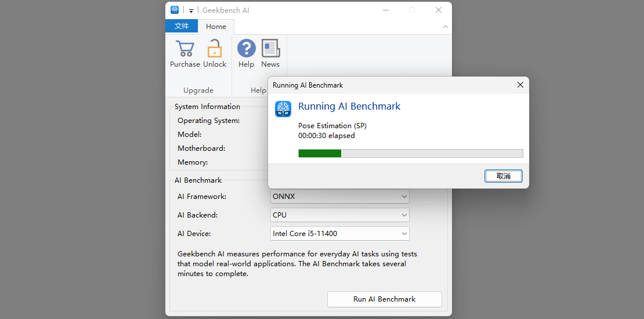This screenshot has height=319, width=644.
Task: Close the Running AI Benchmark dialog
Action: point(520,85)
